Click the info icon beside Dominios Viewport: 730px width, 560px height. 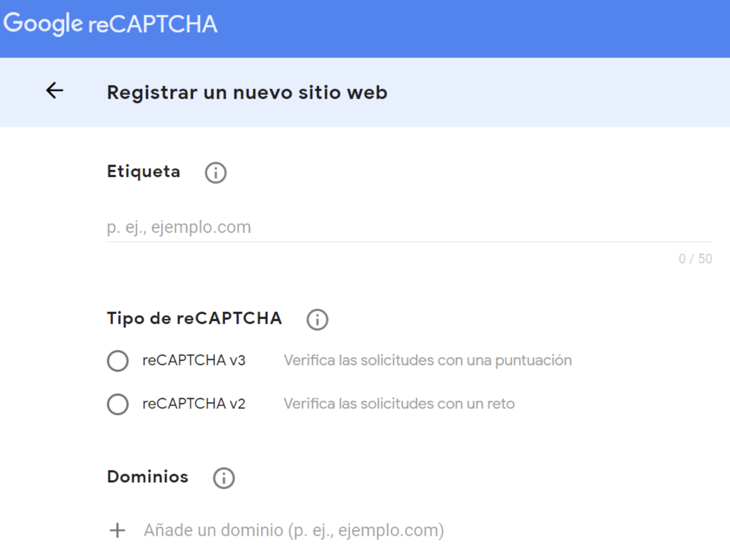[223, 478]
